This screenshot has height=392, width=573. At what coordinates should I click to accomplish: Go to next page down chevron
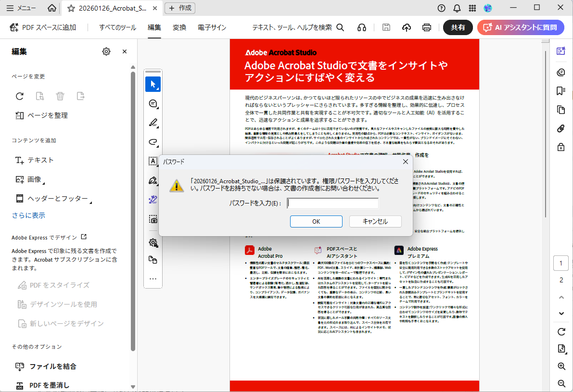click(561, 314)
